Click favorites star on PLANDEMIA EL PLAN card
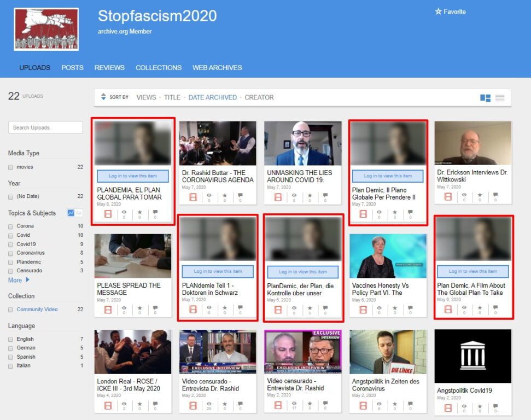This screenshot has height=420, width=531. pos(140,212)
